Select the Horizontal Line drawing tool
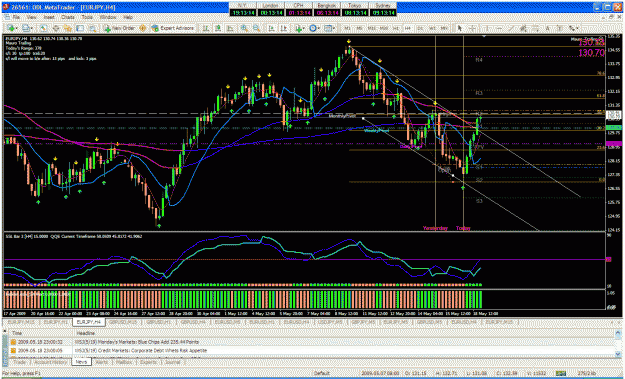 (499, 28)
